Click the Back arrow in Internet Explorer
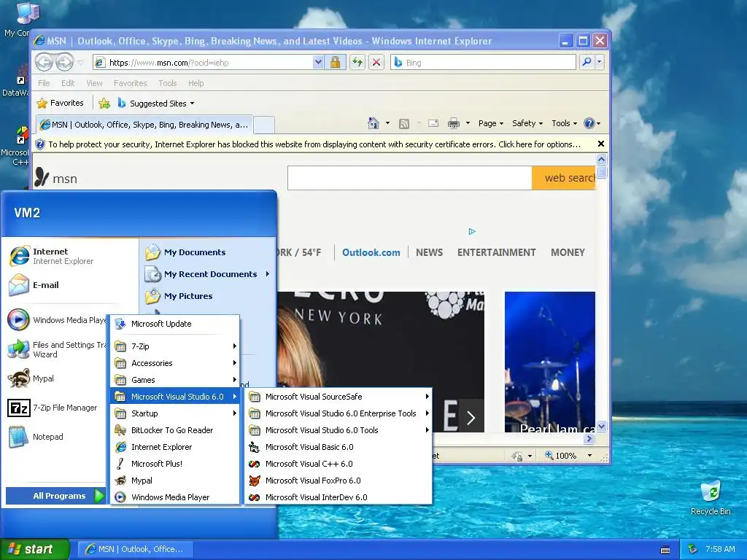 click(x=44, y=62)
